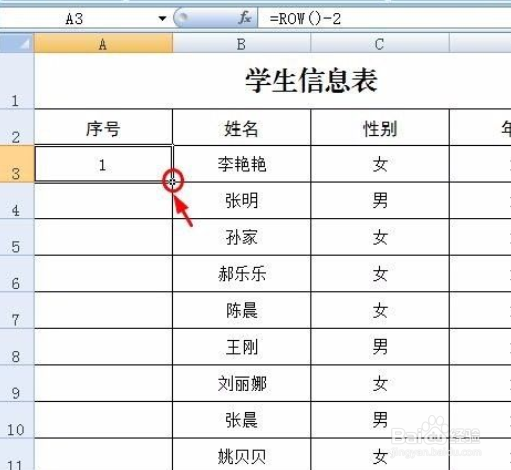511x470 pixels.
Task: Select the name cell 陈晨
Action: [x=242, y=310]
